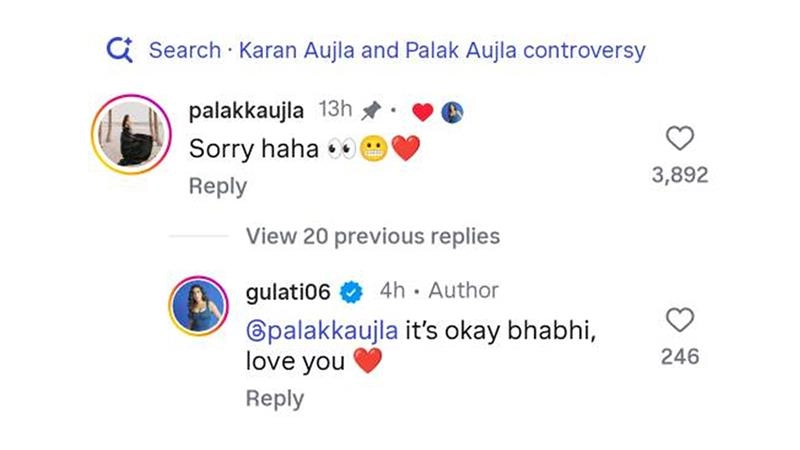Image resolution: width=800 pixels, height=450 pixels.
Task: Expand View 20 previous replies
Action: tap(372, 236)
